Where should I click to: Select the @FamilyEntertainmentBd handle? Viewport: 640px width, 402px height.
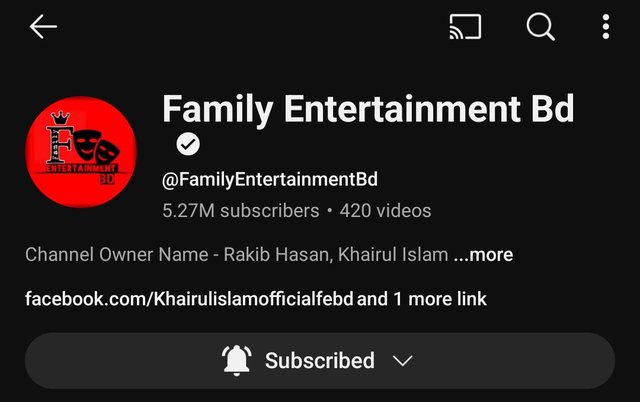click(x=270, y=180)
